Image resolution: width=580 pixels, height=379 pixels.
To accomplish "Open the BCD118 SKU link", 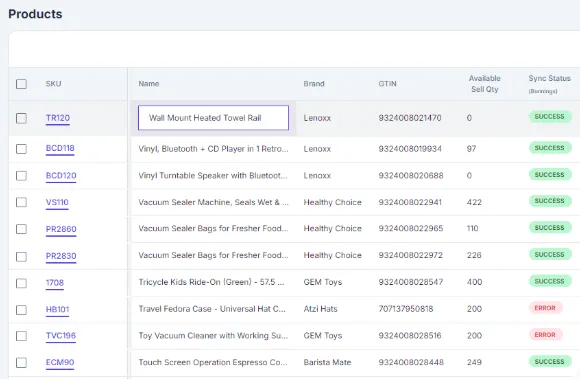I will (60, 148).
